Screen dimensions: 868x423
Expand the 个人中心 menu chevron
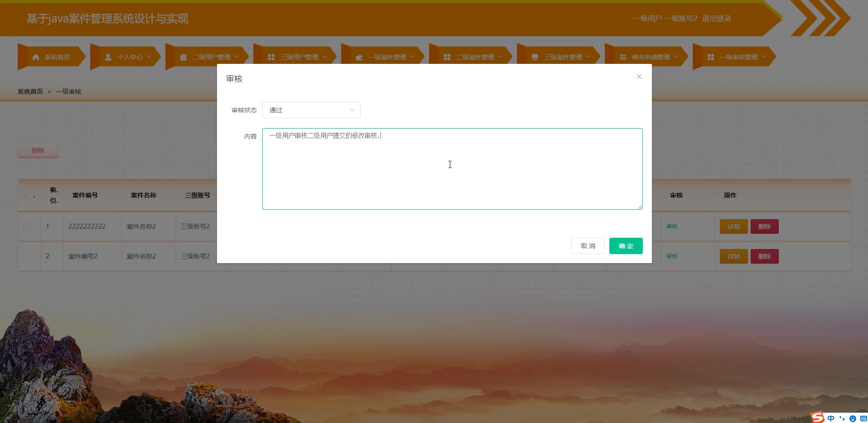coord(149,57)
